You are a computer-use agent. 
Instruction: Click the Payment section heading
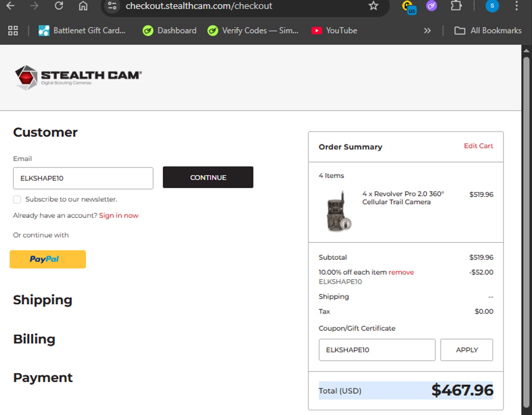point(43,378)
